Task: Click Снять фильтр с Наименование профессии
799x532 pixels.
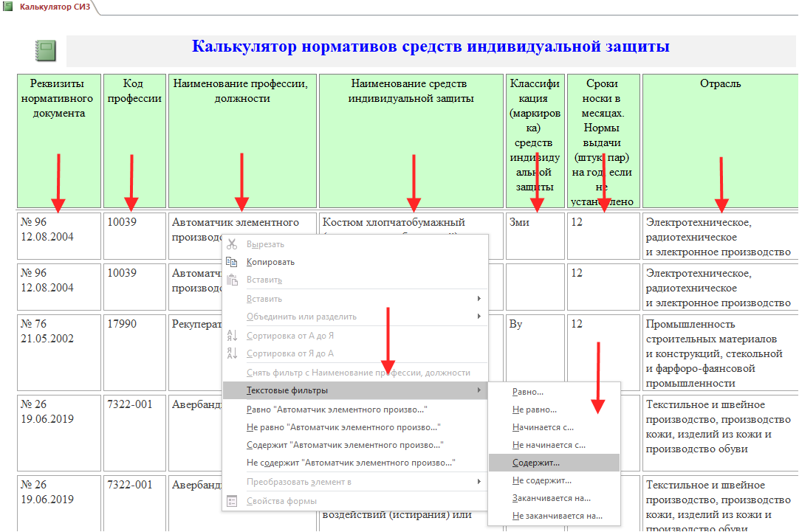Action: pyautogui.click(x=355, y=373)
